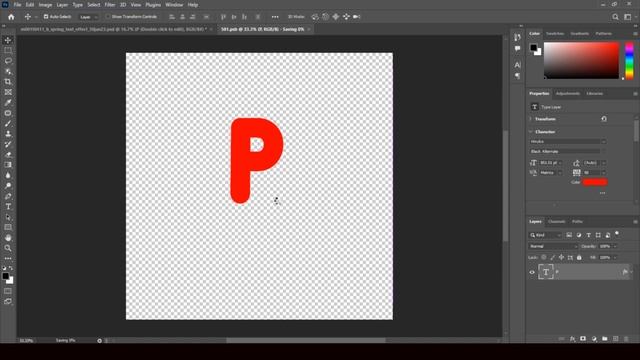Click the more options ellipsis in options bar
This screenshot has width=640, height=360.
[275, 17]
